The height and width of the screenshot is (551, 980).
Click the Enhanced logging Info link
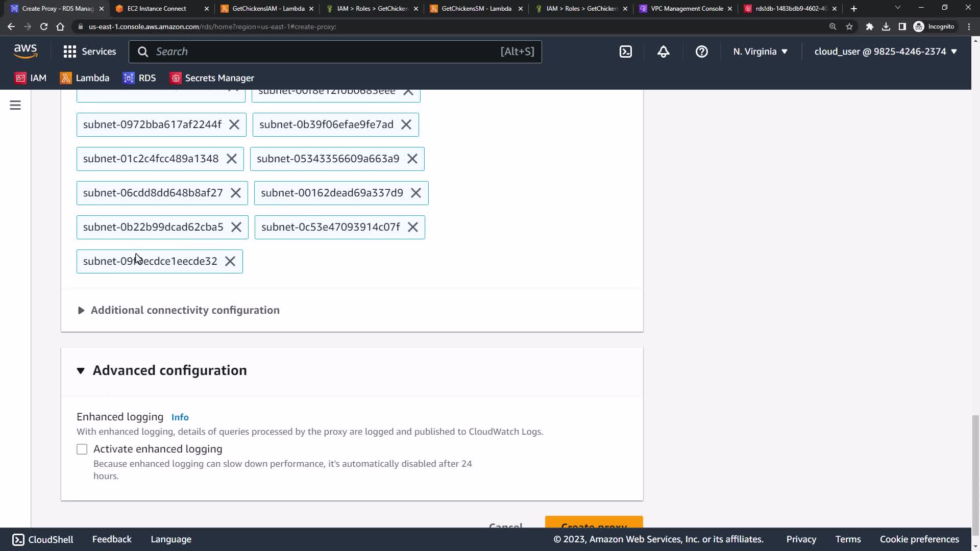(x=180, y=417)
